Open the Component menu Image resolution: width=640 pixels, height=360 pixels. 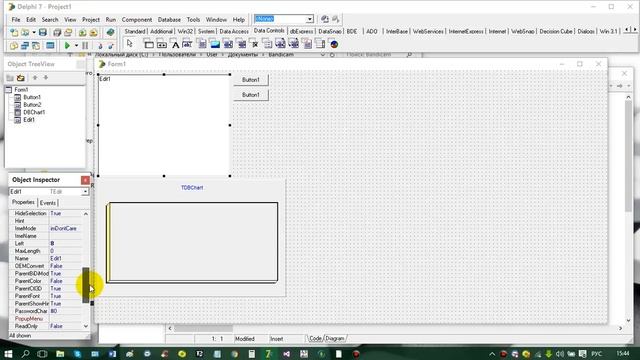pos(137,20)
